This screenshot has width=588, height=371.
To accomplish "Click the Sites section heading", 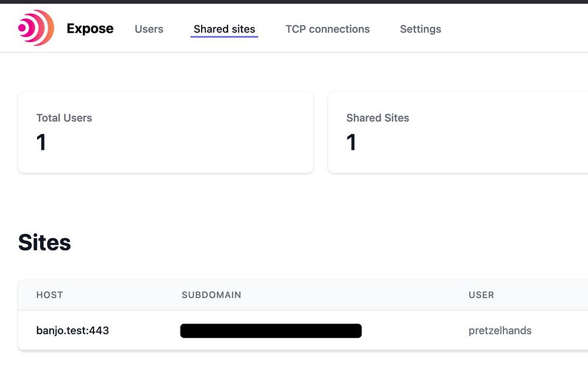I will [x=45, y=242].
